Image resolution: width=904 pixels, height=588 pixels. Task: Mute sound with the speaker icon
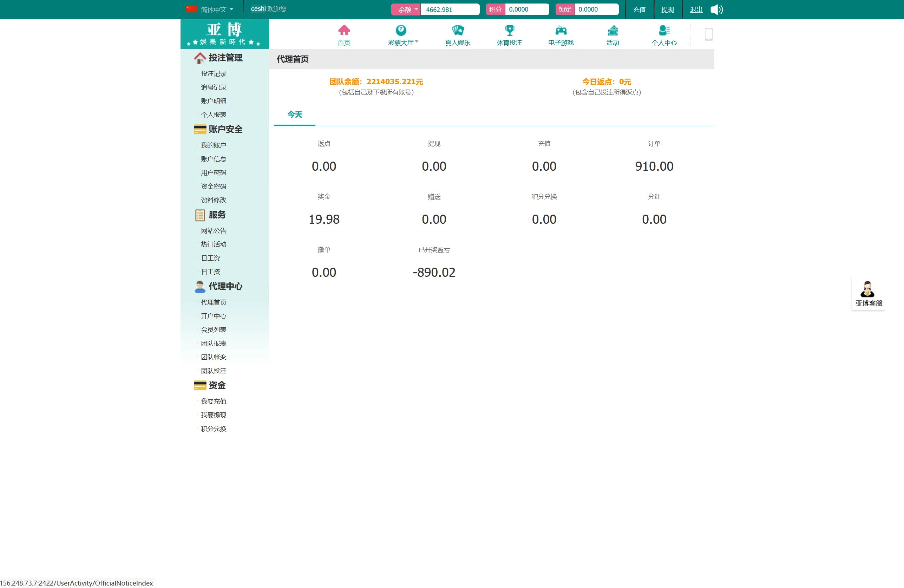(716, 9)
